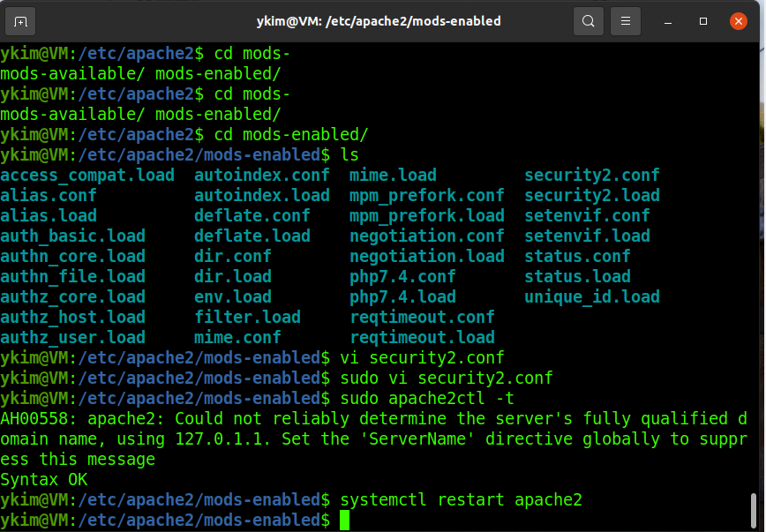Screen dimensions: 766x532
Task: Click the 'cd mods-enabled/' command
Action: coord(291,135)
